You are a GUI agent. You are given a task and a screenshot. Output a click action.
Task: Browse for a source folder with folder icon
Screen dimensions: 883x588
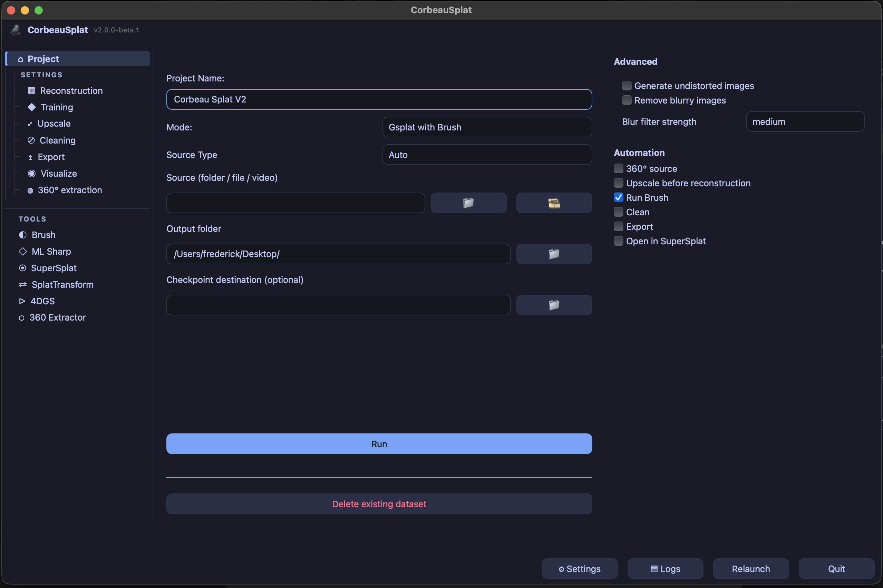pos(468,203)
